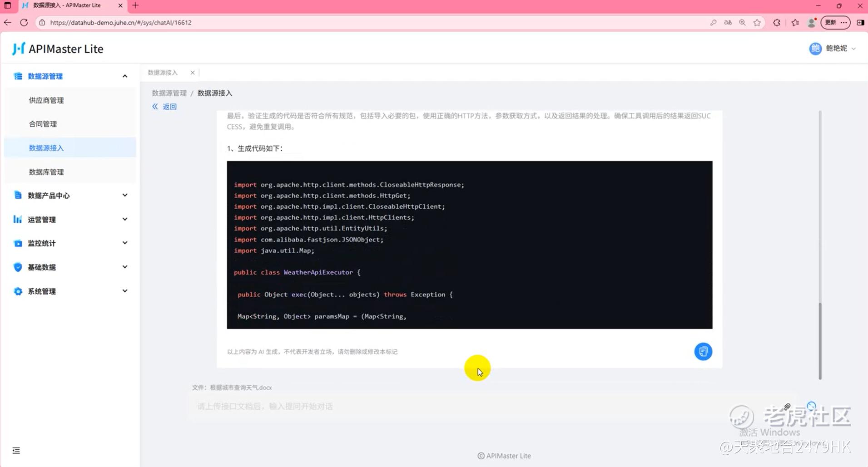Click the AI-generated content disclaimer text
868x467 pixels.
pyautogui.click(x=312, y=352)
